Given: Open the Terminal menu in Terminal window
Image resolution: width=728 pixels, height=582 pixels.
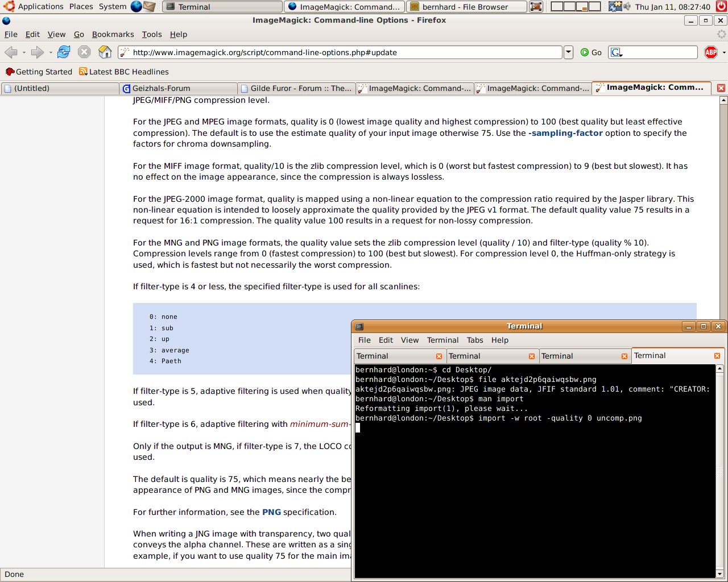Looking at the screenshot, I should [442, 340].
